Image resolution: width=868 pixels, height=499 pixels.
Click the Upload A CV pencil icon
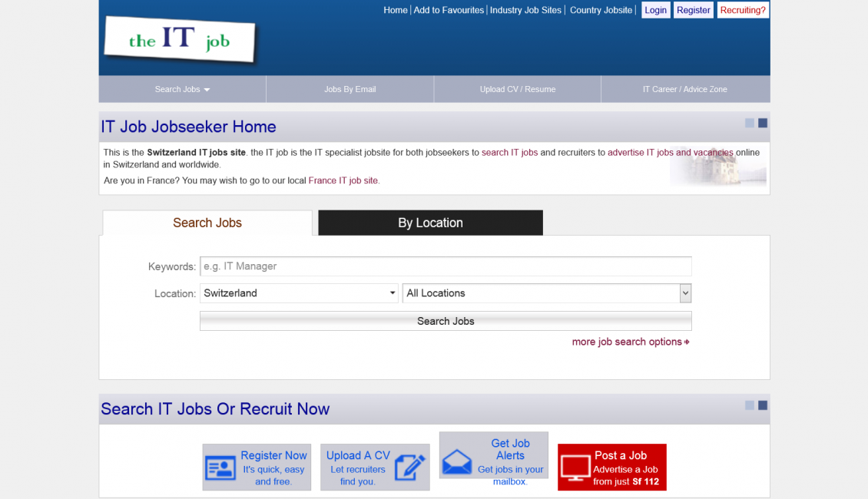(409, 467)
